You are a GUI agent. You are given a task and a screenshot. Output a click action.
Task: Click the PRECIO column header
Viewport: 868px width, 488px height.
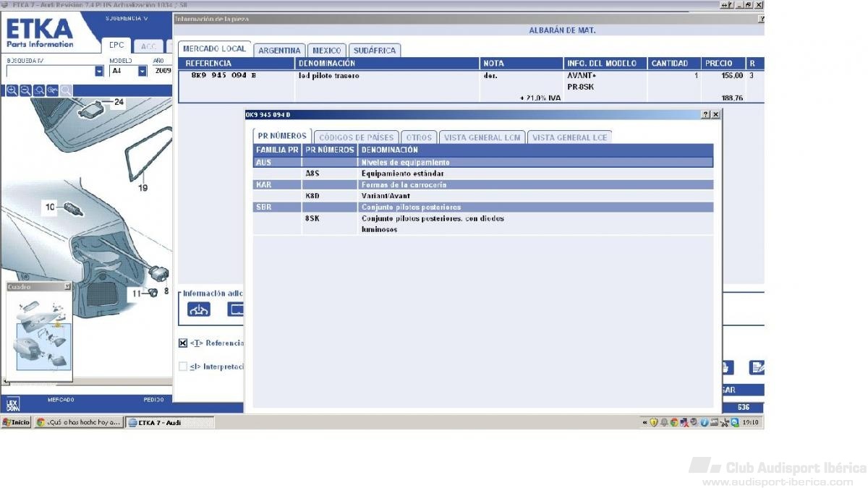click(x=723, y=64)
